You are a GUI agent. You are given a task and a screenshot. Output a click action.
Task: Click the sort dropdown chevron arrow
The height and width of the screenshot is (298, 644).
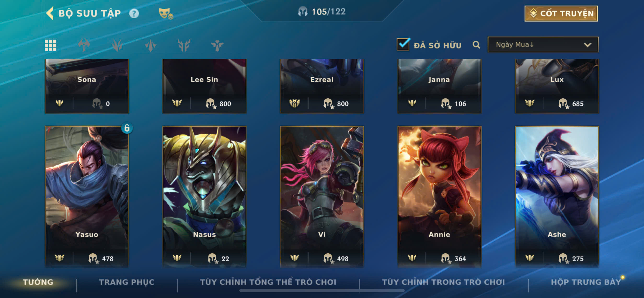[x=587, y=45]
